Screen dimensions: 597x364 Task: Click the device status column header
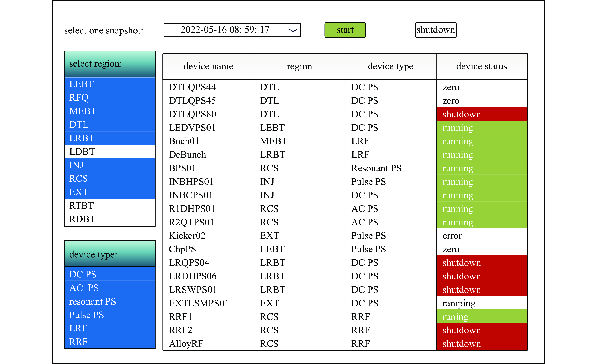(x=482, y=67)
